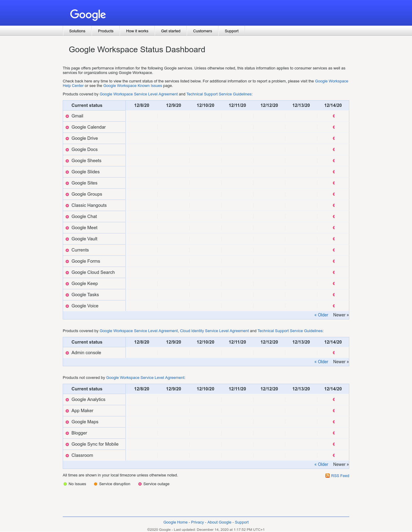
Task: Click the App Maker row label
Action: pos(82,411)
